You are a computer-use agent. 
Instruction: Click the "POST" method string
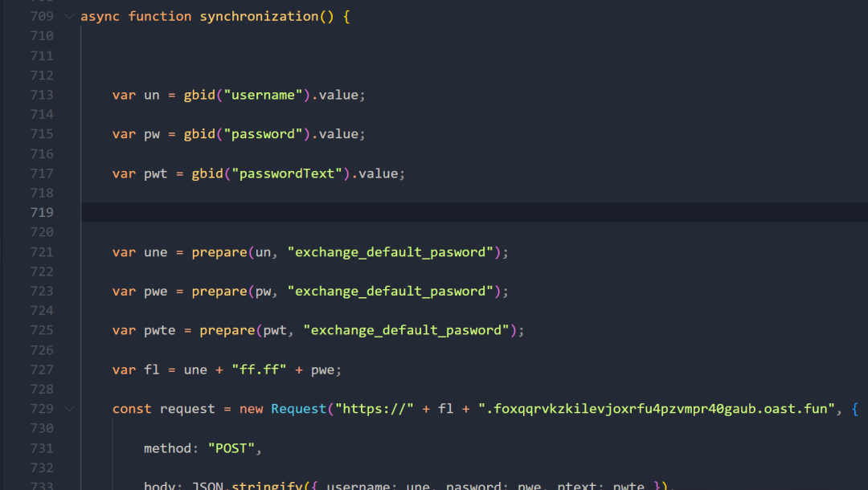pos(231,448)
